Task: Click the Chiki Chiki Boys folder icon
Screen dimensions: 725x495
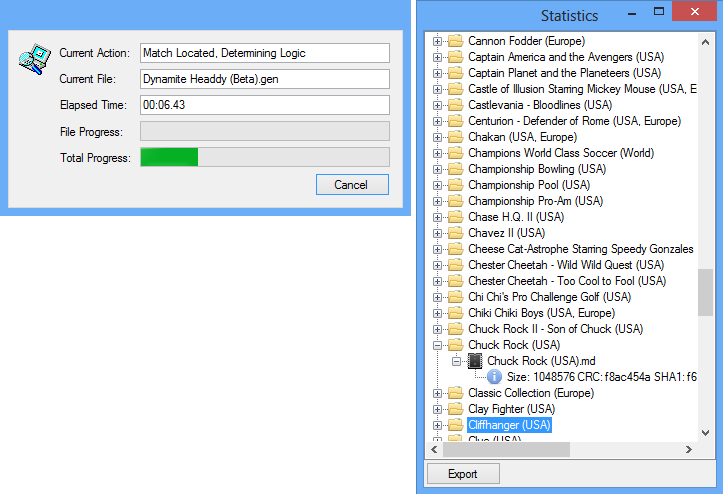Action: point(455,313)
